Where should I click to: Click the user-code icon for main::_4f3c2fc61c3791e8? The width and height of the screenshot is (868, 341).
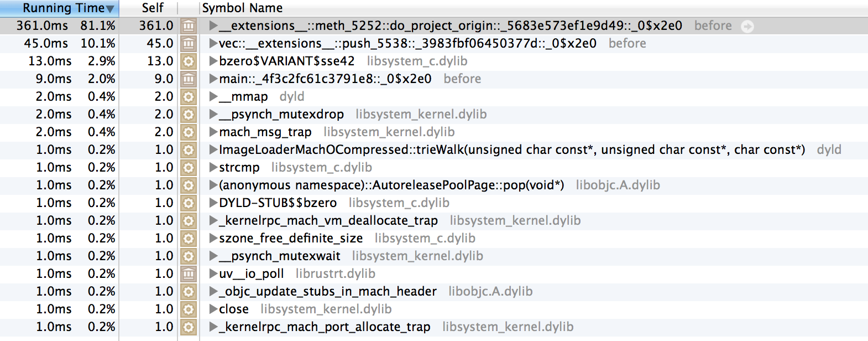[189, 79]
